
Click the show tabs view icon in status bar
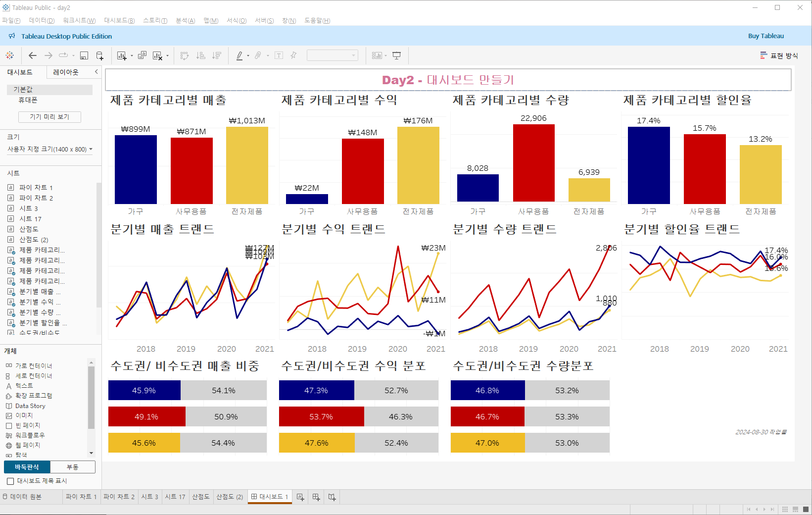pos(806,509)
